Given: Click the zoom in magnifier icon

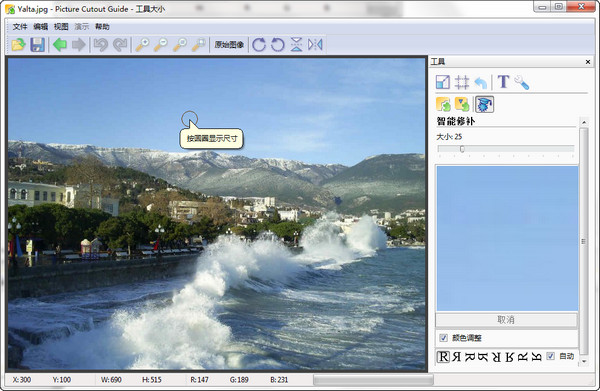Looking at the screenshot, I should [142, 45].
